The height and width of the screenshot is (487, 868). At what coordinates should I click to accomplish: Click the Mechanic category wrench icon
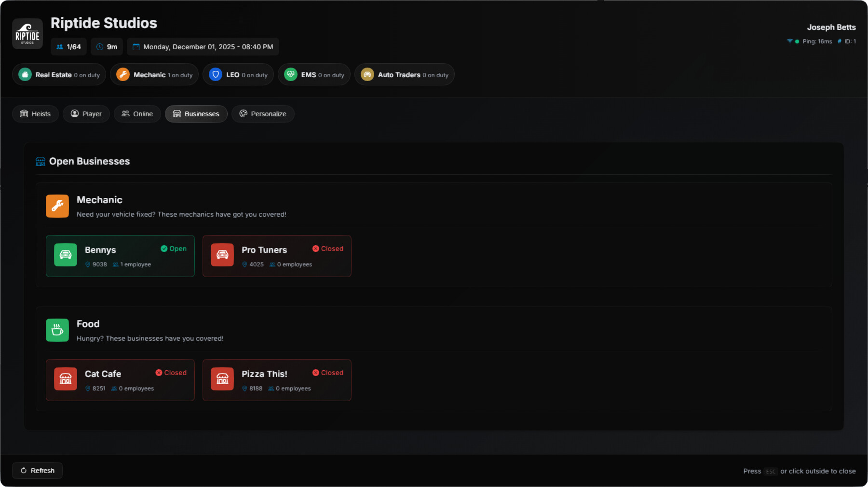57,206
